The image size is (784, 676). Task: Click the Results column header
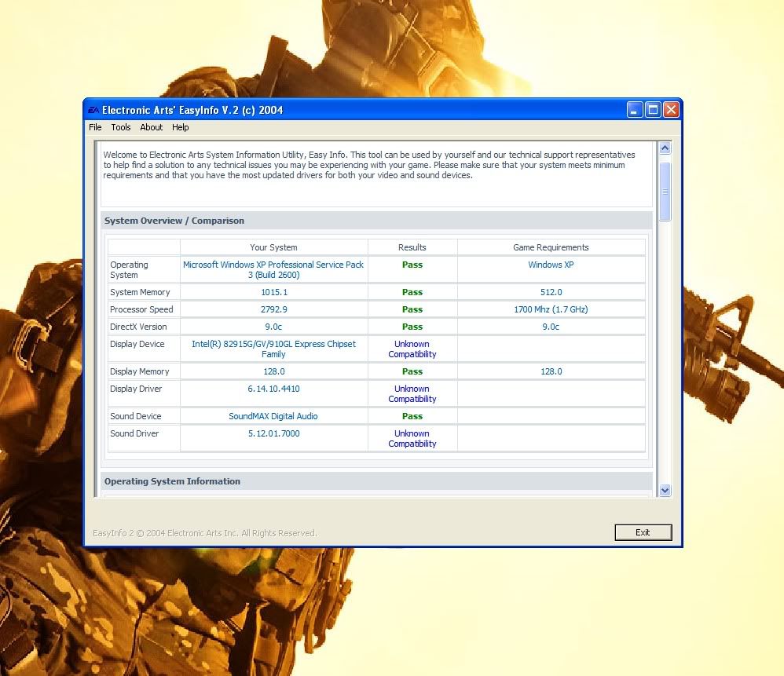pos(412,247)
